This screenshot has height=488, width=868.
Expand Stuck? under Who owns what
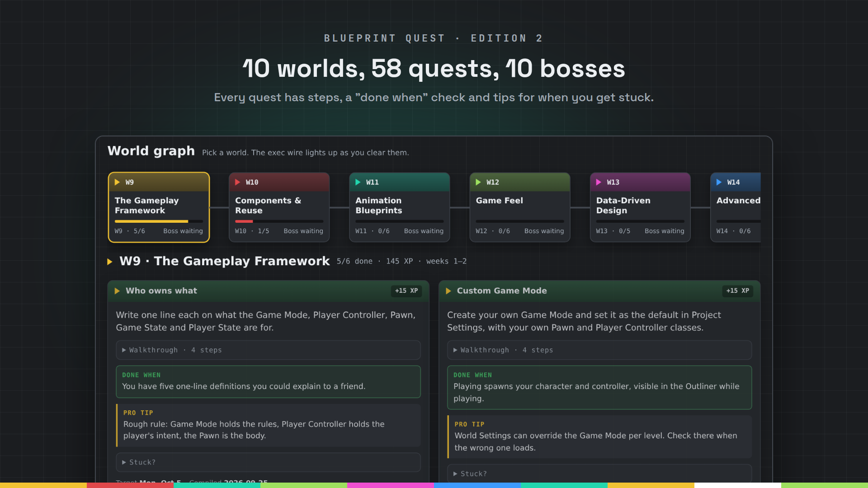tap(268, 462)
